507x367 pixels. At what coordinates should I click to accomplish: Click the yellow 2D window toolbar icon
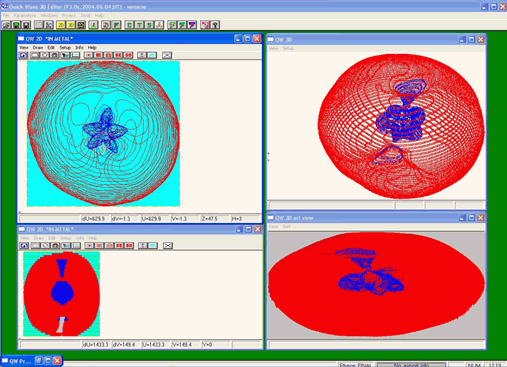coord(61,25)
